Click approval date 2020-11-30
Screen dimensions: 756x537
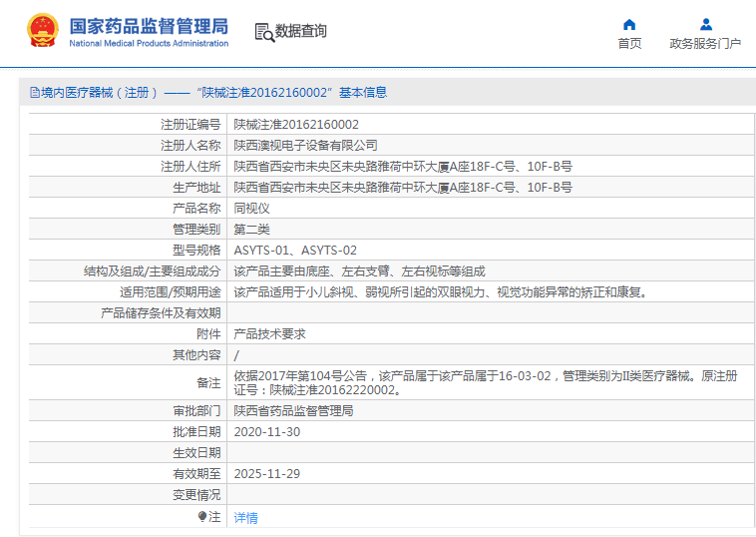(267, 432)
